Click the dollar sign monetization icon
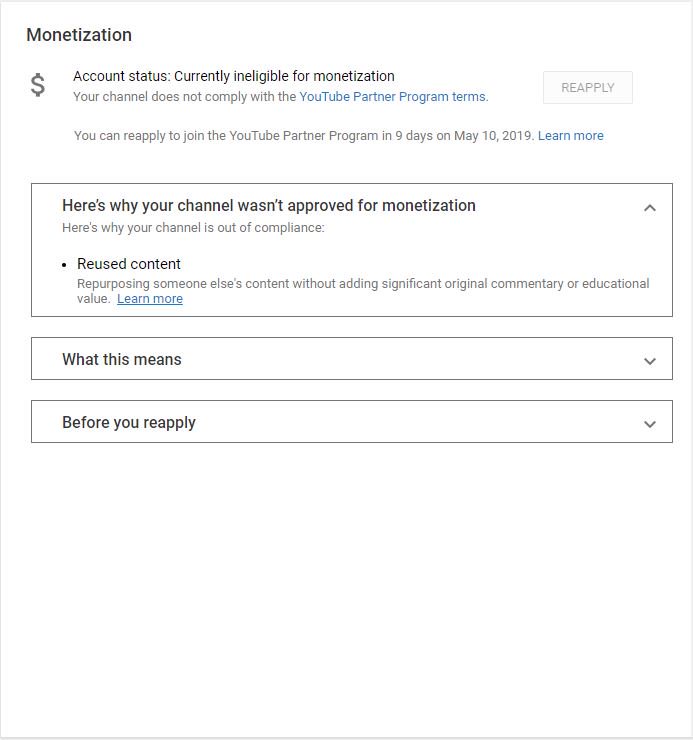Viewport: 693px width, 740px height. click(38, 85)
